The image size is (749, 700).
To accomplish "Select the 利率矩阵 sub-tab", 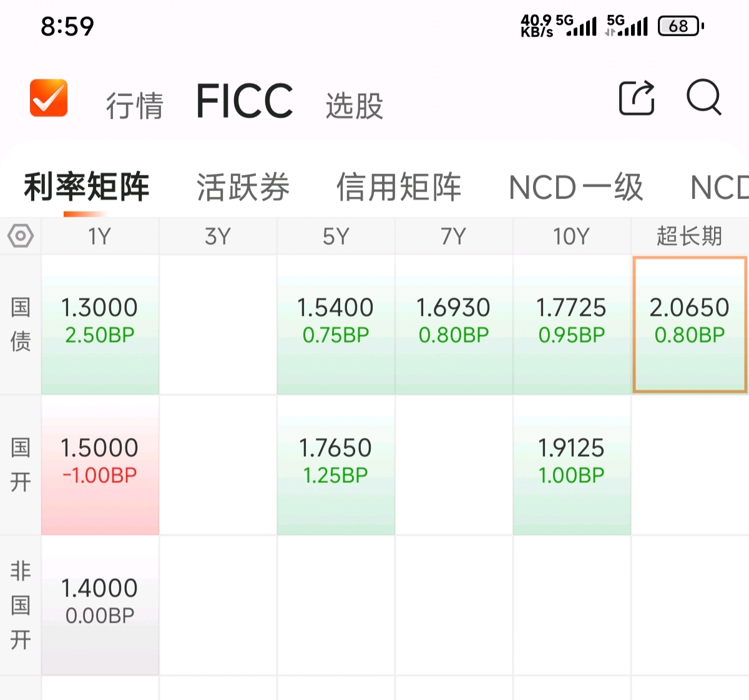I will pyautogui.click(x=87, y=187).
